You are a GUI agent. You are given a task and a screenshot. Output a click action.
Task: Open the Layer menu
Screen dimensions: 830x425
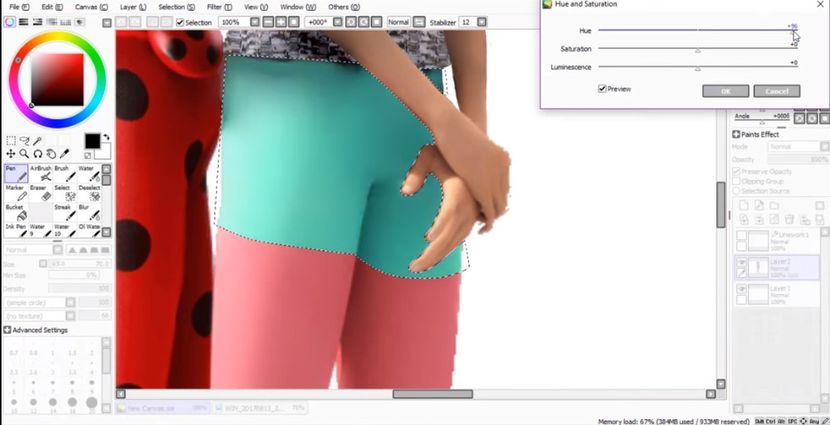click(x=133, y=7)
